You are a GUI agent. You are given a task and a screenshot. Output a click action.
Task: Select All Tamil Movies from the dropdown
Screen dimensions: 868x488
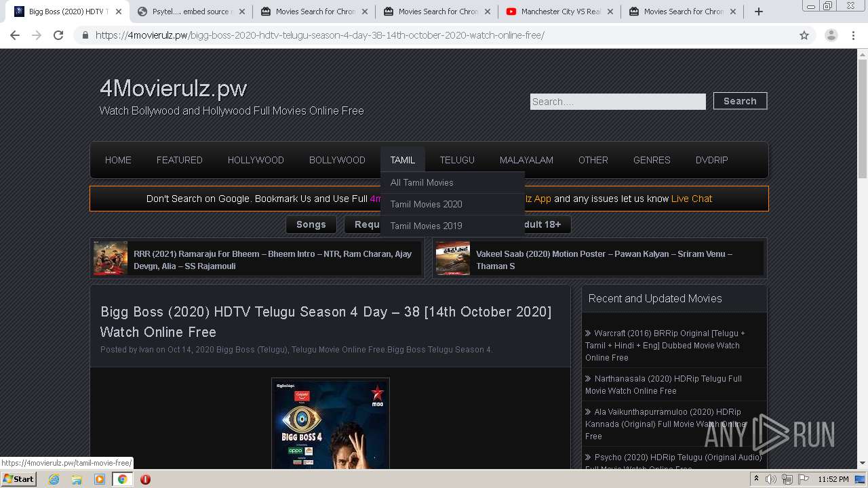pyautogui.click(x=453, y=182)
